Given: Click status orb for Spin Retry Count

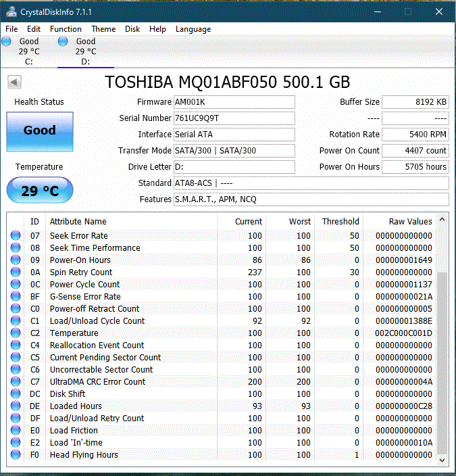Looking at the screenshot, I should click(x=16, y=272).
